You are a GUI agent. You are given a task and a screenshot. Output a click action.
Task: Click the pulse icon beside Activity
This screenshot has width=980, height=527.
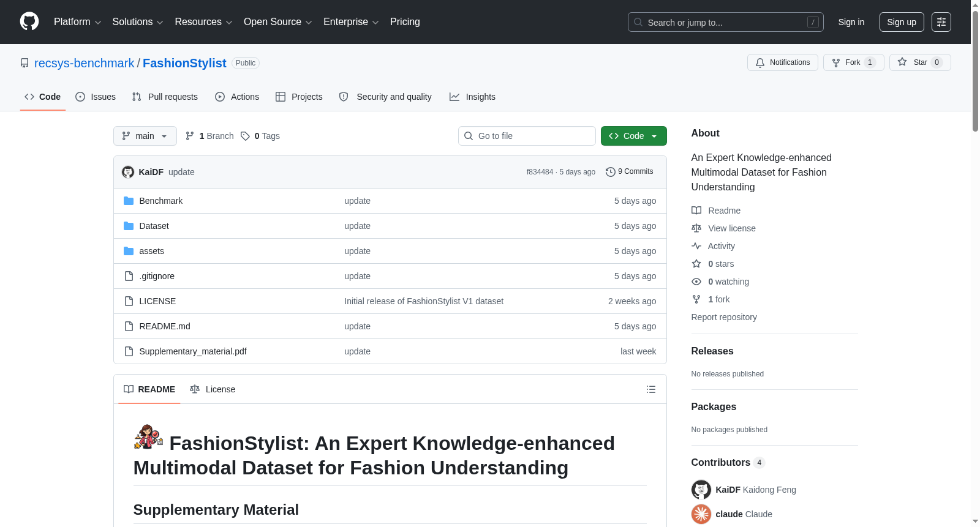696,246
